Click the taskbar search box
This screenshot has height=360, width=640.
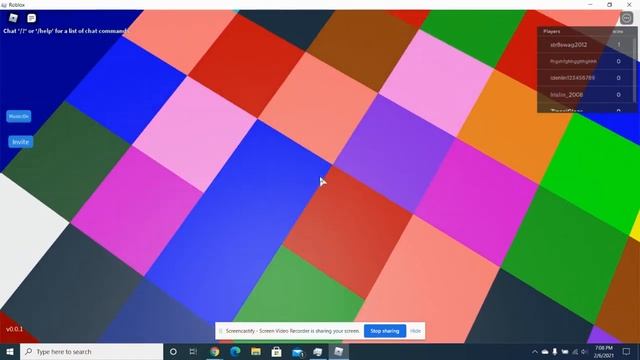coord(91,351)
